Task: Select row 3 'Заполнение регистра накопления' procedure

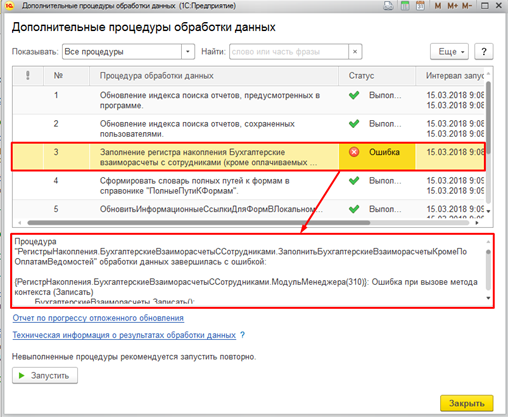Action: [249, 157]
